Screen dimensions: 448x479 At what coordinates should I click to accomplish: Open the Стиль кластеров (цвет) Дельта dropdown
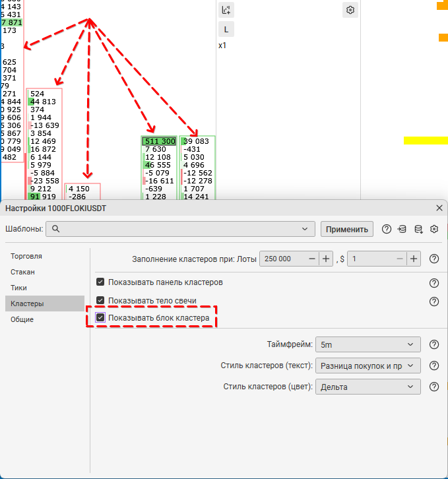[368, 387]
